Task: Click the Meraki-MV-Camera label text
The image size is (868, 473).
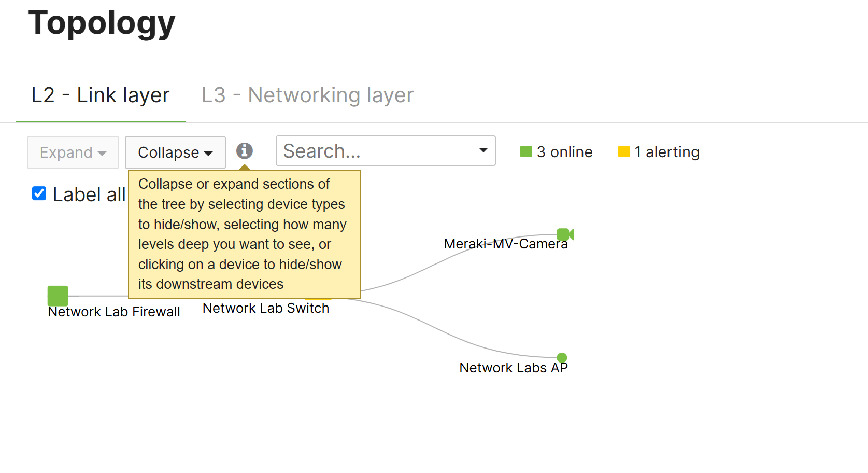Action: point(505,244)
